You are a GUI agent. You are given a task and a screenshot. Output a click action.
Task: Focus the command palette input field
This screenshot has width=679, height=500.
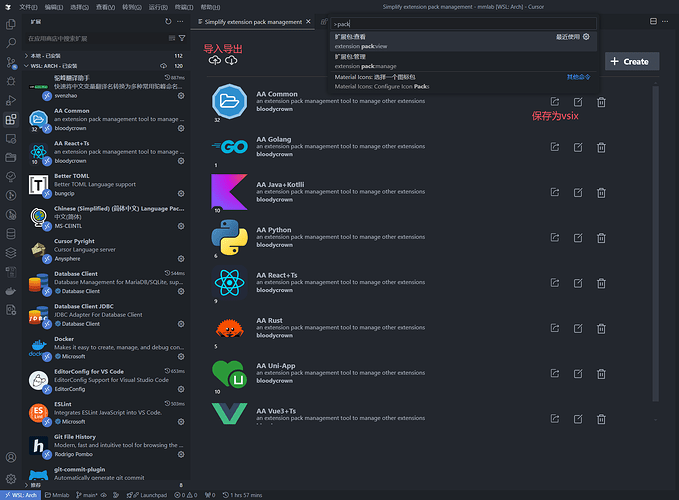pos(463,24)
